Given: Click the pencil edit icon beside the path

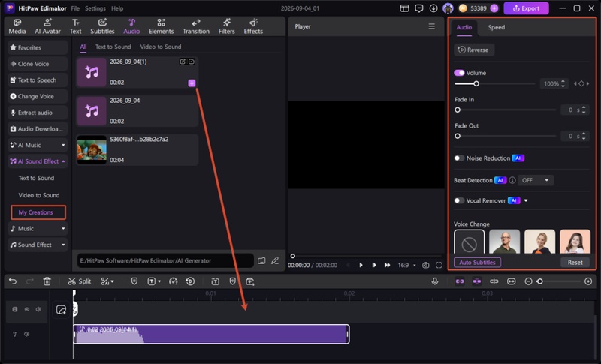Looking at the screenshot, I should pos(275,260).
